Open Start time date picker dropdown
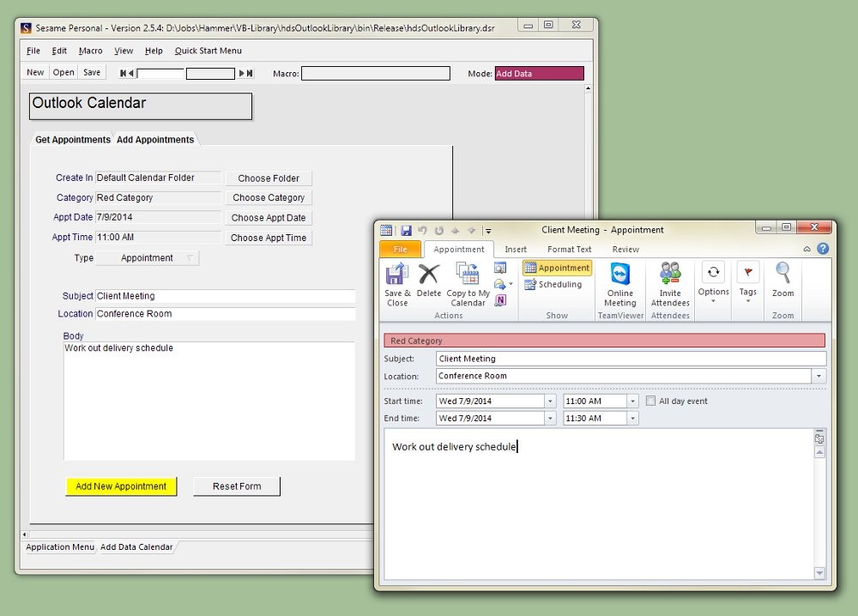This screenshot has height=616, width=858. point(551,401)
